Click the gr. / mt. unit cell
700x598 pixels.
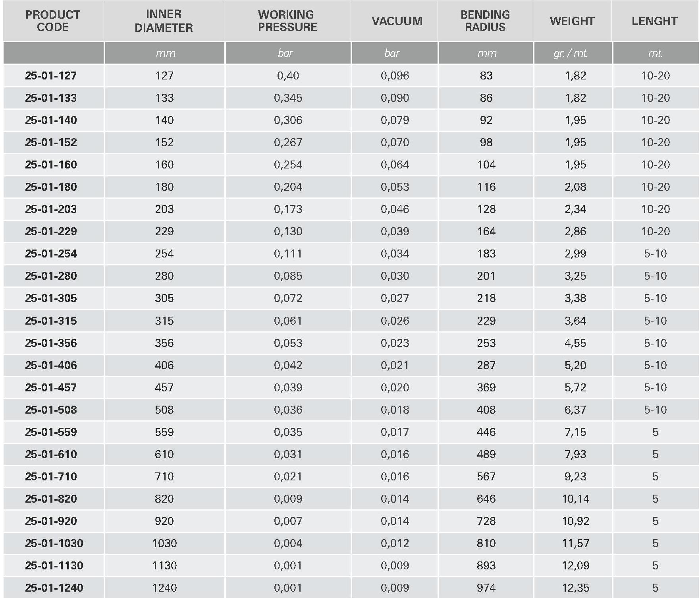pos(571,53)
